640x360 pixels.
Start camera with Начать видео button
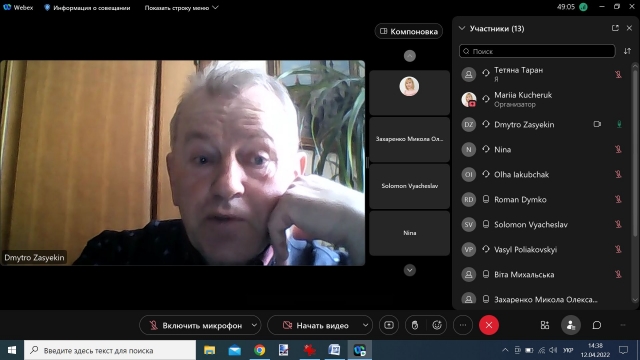(x=315, y=325)
